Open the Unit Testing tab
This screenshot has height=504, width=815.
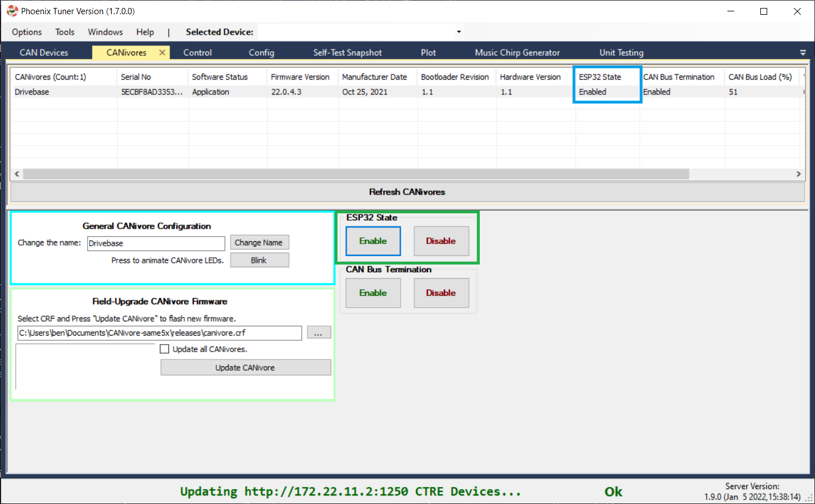point(621,52)
